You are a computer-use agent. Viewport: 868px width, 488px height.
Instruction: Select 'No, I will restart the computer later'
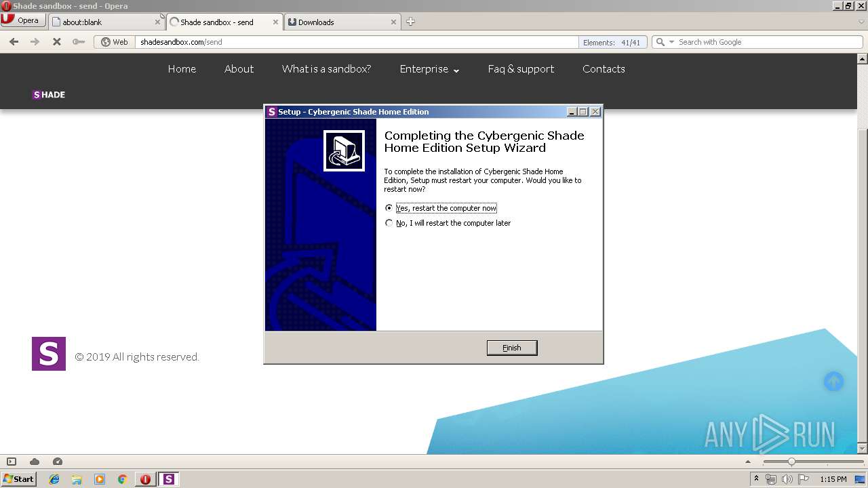coord(448,223)
